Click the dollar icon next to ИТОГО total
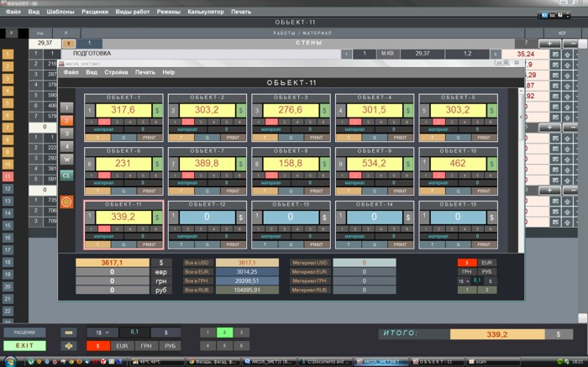The width and height of the screenshot is (588, 367). 559,333
